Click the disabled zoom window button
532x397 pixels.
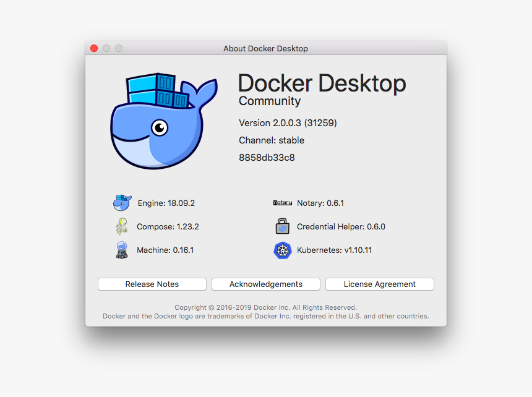[119, 48]
